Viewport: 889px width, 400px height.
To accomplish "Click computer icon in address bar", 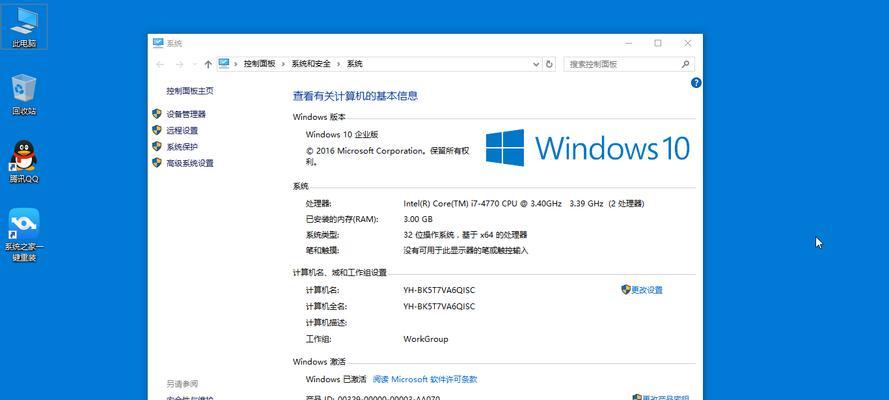I will point(225,64).
